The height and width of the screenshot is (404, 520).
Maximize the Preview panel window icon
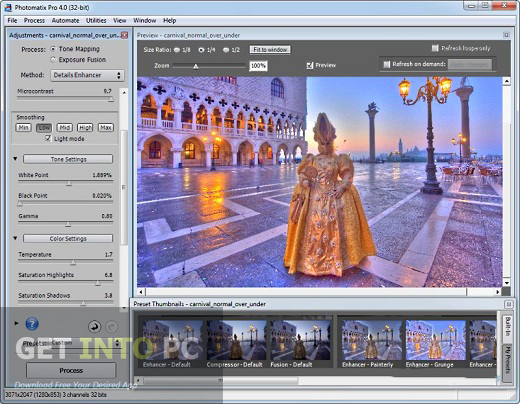[x=506, y=35]
